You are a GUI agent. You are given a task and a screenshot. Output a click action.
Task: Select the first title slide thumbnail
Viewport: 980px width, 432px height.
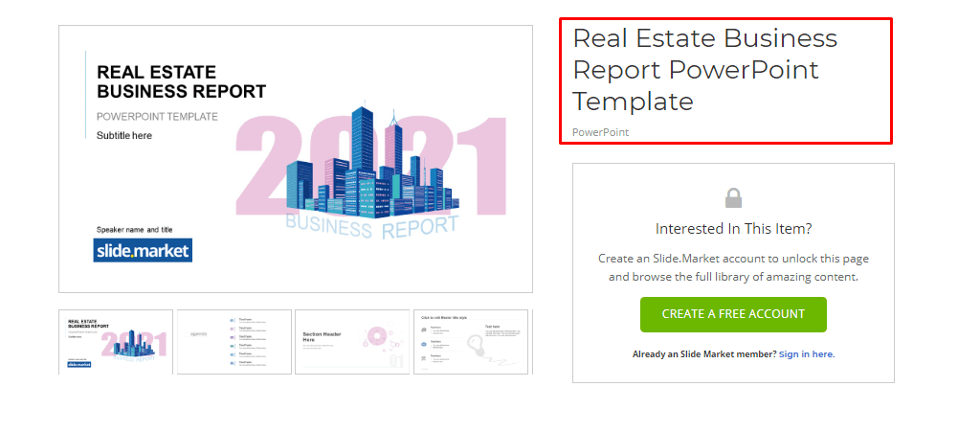coord(116,342)
